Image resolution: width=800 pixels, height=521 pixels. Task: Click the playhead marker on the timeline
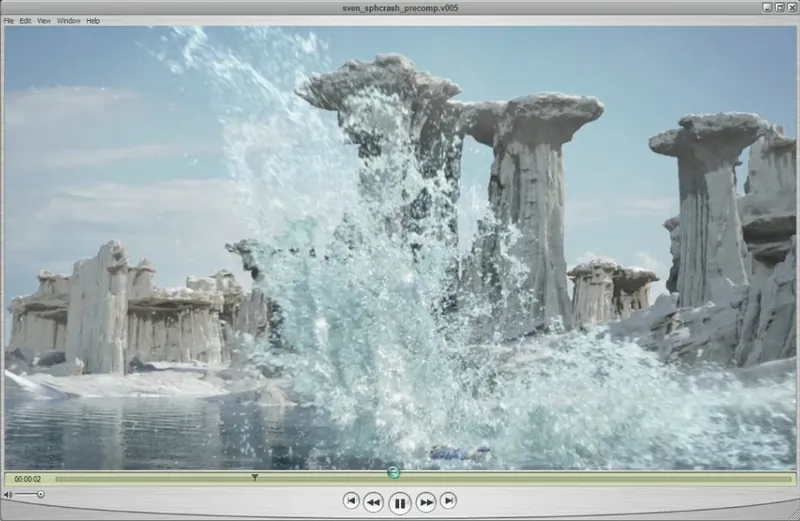[255, 477]
